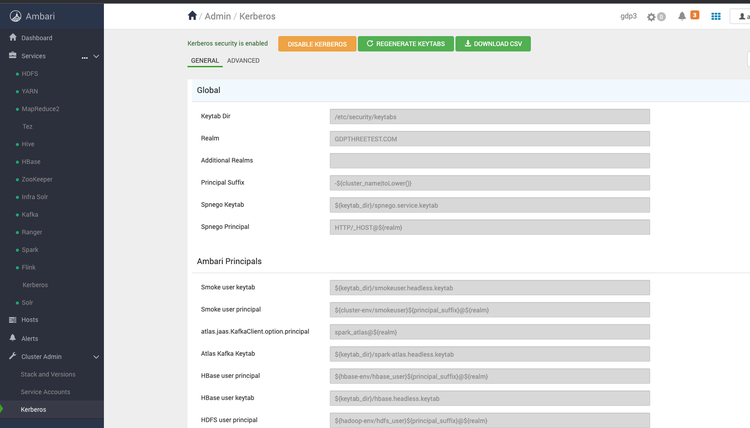Click the Regenerate Keytabs button
Viewport: 750px width, 428px height.
[406, 44]
